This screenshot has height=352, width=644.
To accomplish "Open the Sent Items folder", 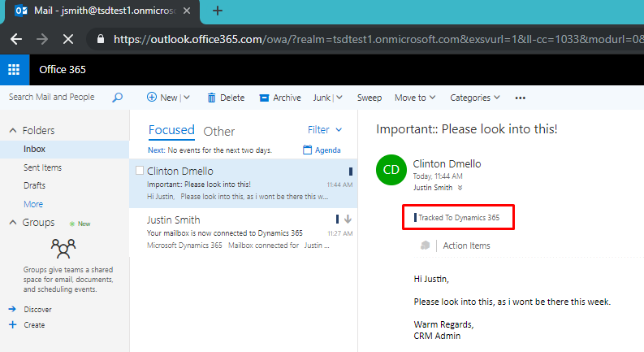I will click(x=42, y=167).
